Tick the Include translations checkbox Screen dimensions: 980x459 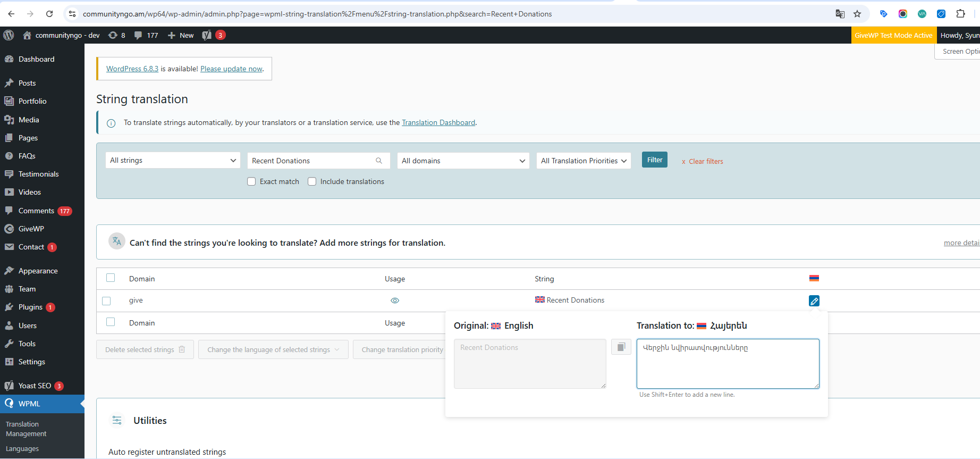tap(312, 181)
